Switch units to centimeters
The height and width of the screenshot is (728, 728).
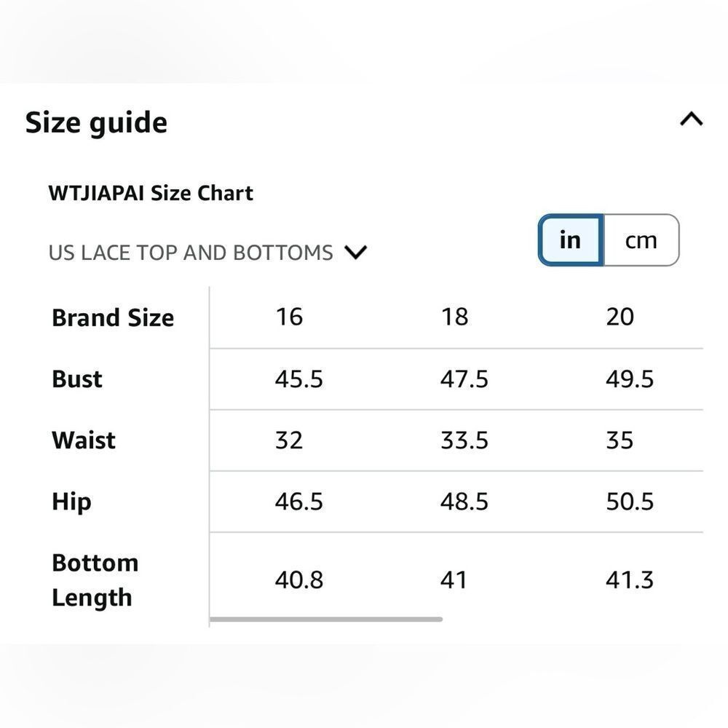[x=641, y=240]
